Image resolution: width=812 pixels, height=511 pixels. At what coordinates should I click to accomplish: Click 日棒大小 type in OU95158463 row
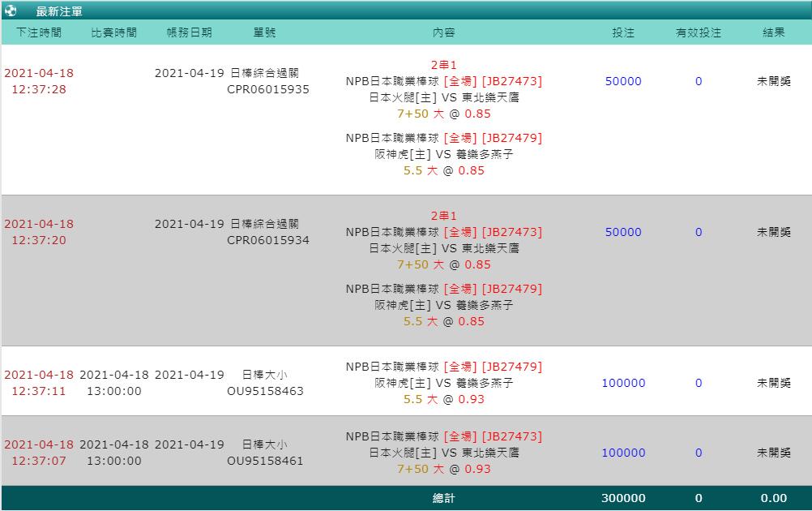[x=265, y=375]
